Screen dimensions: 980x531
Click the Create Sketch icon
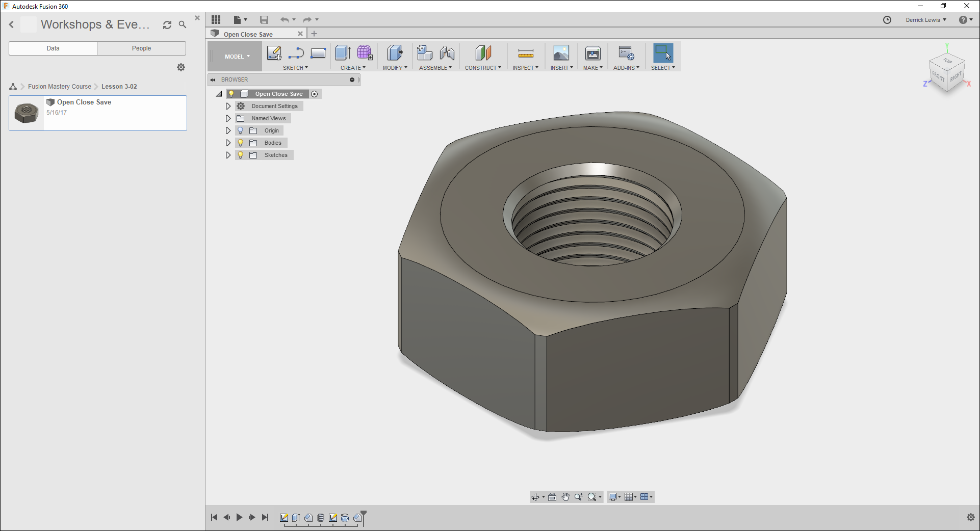(274, 53)
